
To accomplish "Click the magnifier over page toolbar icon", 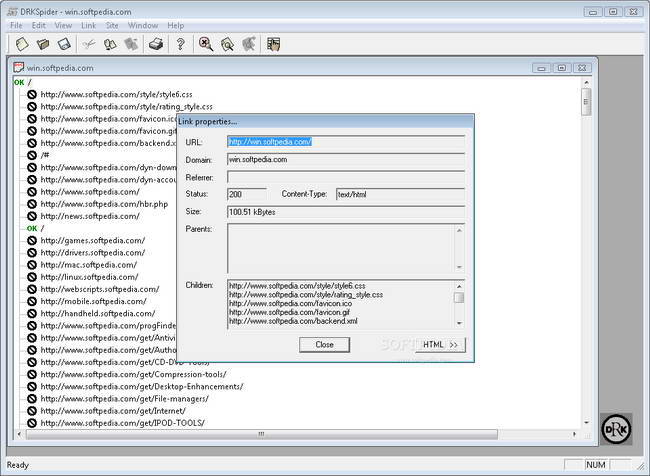I will click(227, 44).
